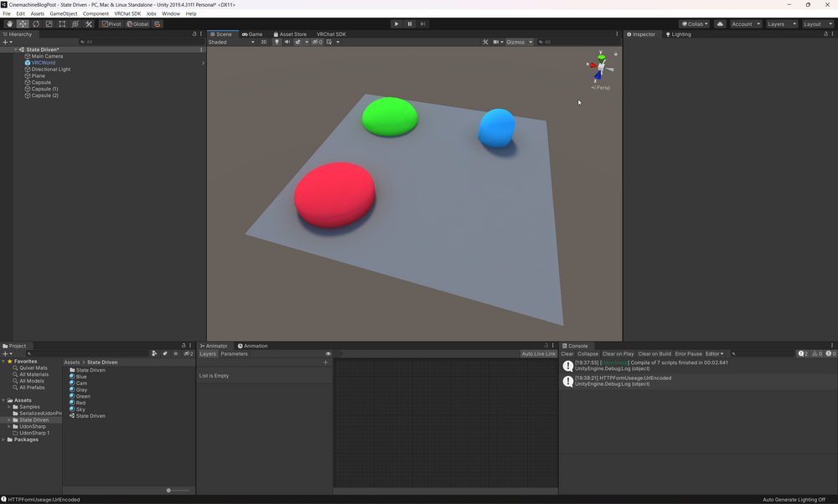Toggle Global handle orientation
The height and width of the screenshot is (504, 838).
point(137,23)
